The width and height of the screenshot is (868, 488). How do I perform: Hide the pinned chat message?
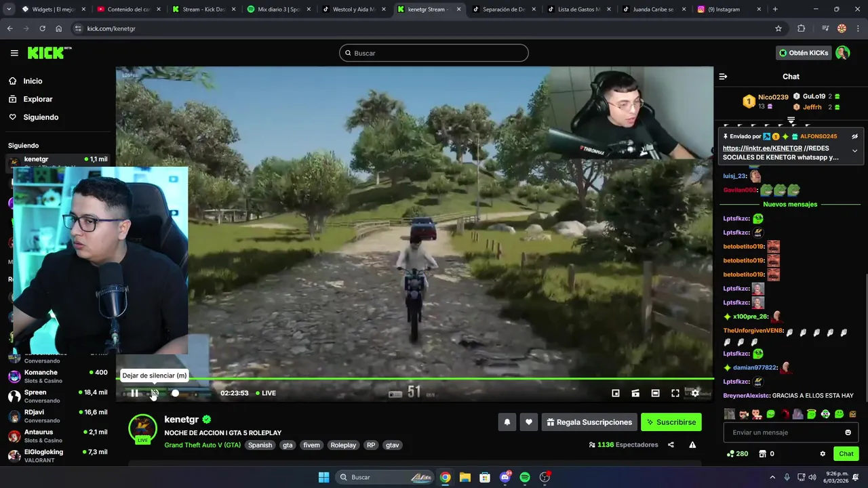854,136
